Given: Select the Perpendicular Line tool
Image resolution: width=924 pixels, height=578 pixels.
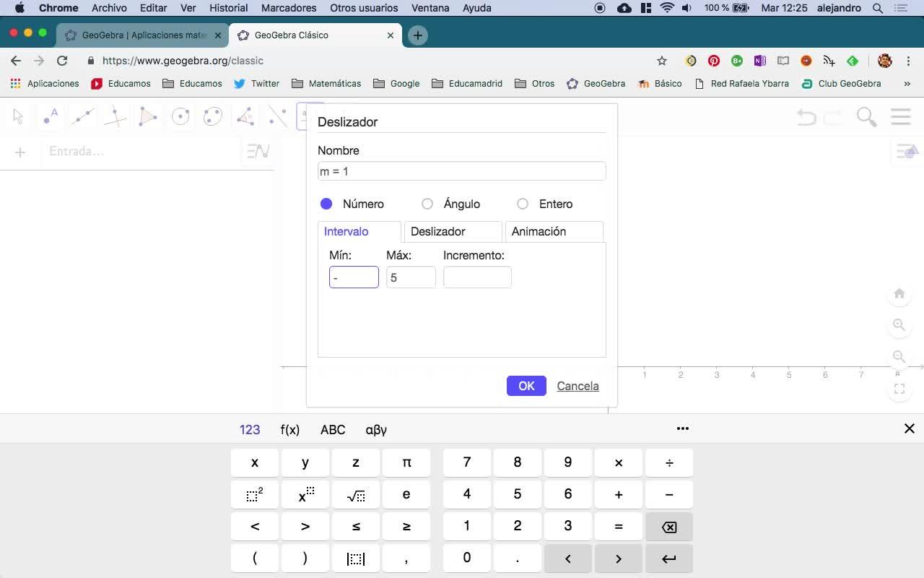Looking at the screenshot, I should (115, 116).
